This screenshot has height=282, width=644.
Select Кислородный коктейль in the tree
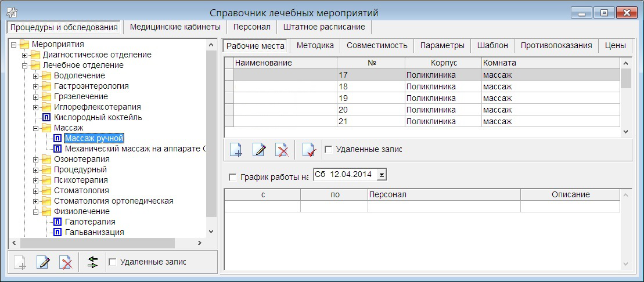point(98,117)
